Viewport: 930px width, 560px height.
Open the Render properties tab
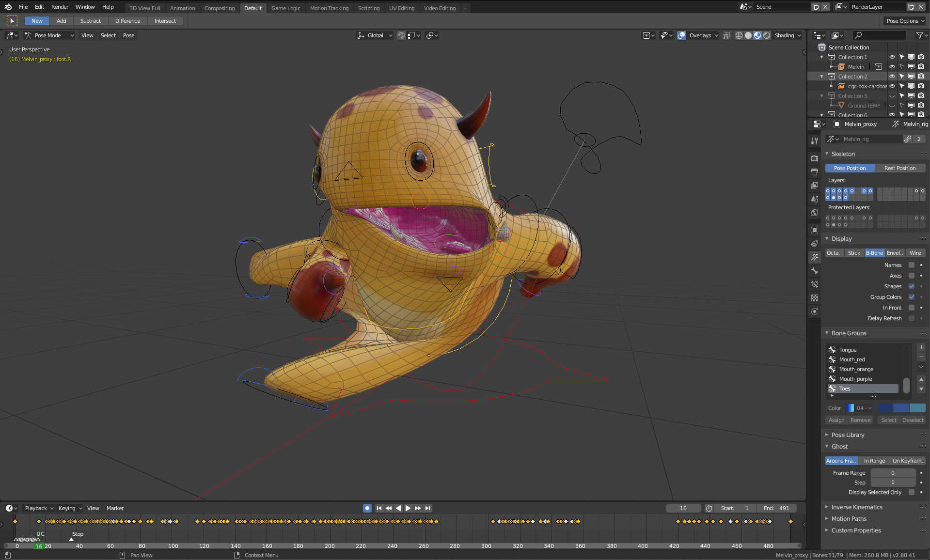tap(814, 158)
